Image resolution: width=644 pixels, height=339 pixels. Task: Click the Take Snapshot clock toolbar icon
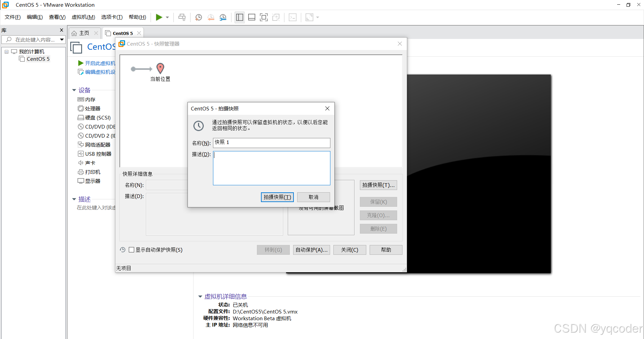[199, 17]
